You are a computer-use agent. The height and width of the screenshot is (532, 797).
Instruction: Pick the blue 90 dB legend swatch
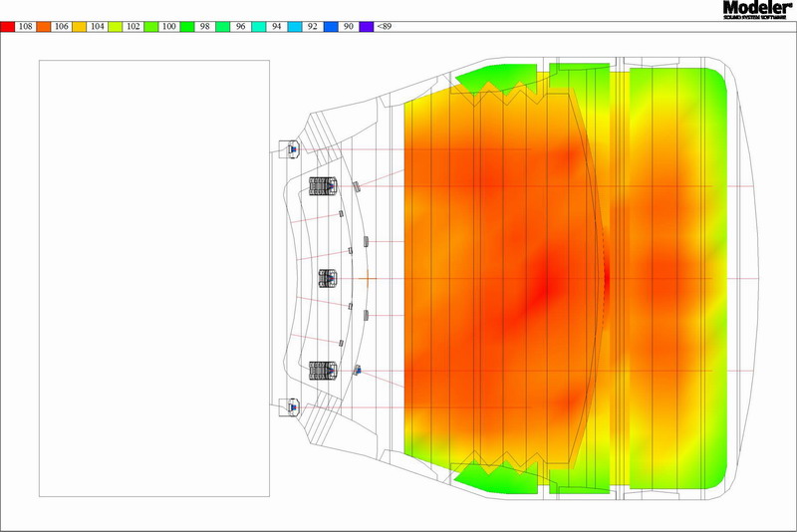coord(332,28)
